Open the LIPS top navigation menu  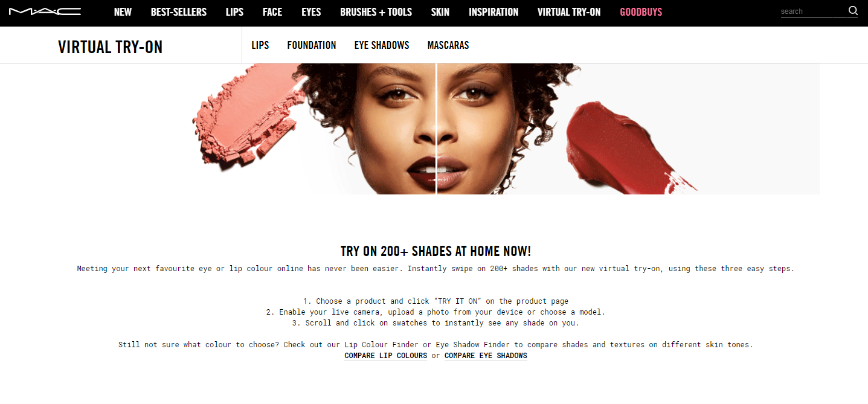click(x=234, y=12)
